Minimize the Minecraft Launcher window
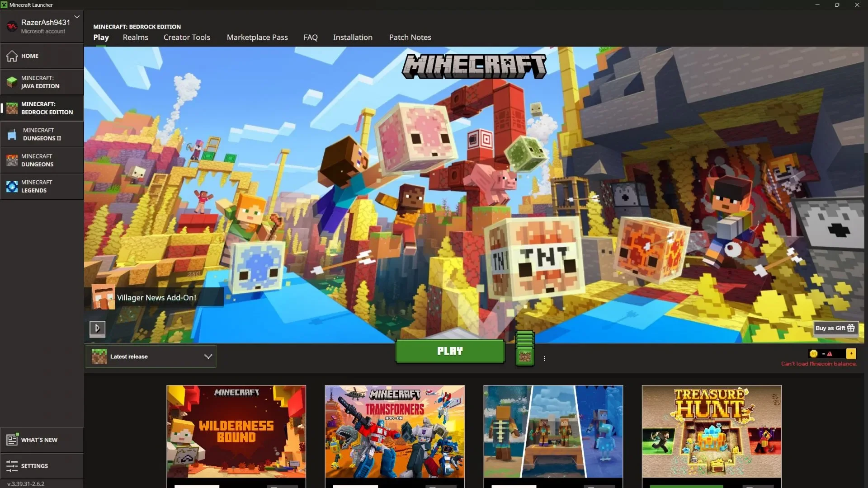Viewport: 868px width, 488px height. coord(817,5)
